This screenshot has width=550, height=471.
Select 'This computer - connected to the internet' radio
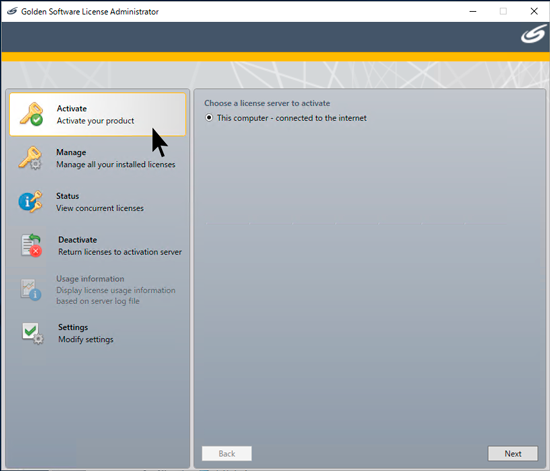209,118
